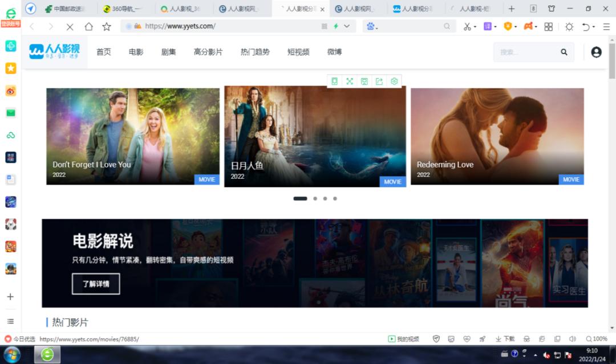This screenshot has height=364, width=616.
Task: Show hidden system tray icons
Action: point(535,355)
